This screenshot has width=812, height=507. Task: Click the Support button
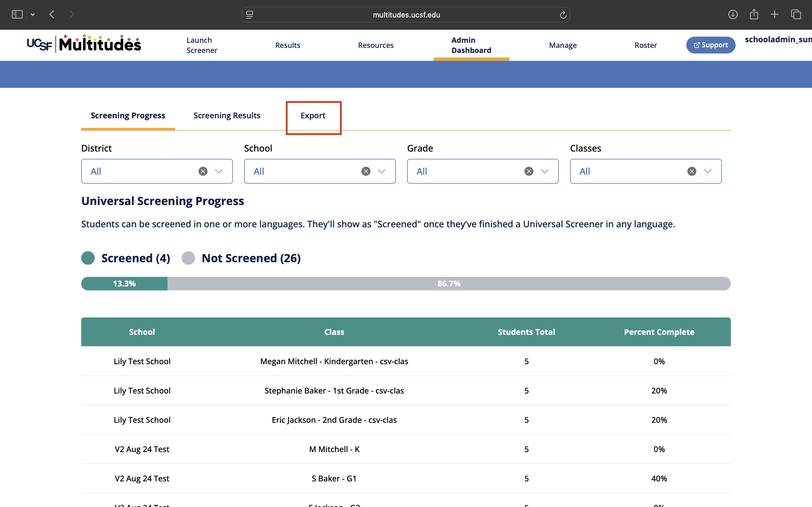(711, 45)
